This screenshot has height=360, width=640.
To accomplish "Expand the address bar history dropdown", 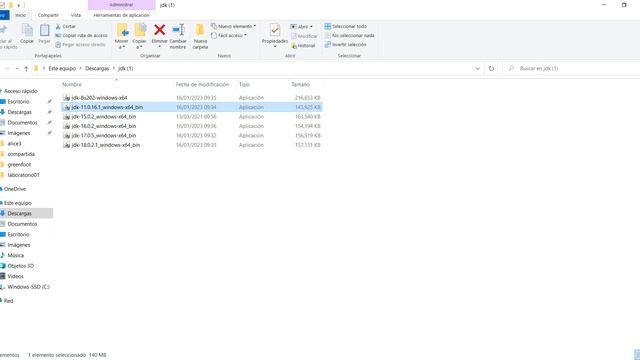I will (478, 69).
